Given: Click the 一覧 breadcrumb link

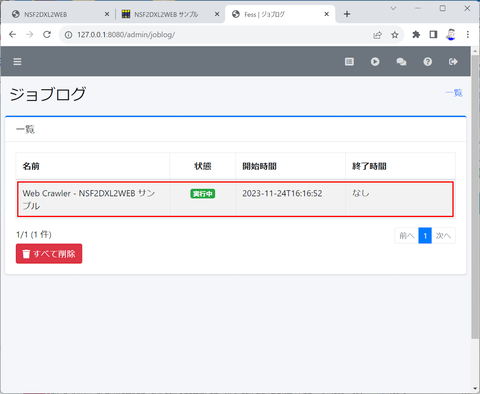Looking at the screenshot, I should tap(454, 93).
